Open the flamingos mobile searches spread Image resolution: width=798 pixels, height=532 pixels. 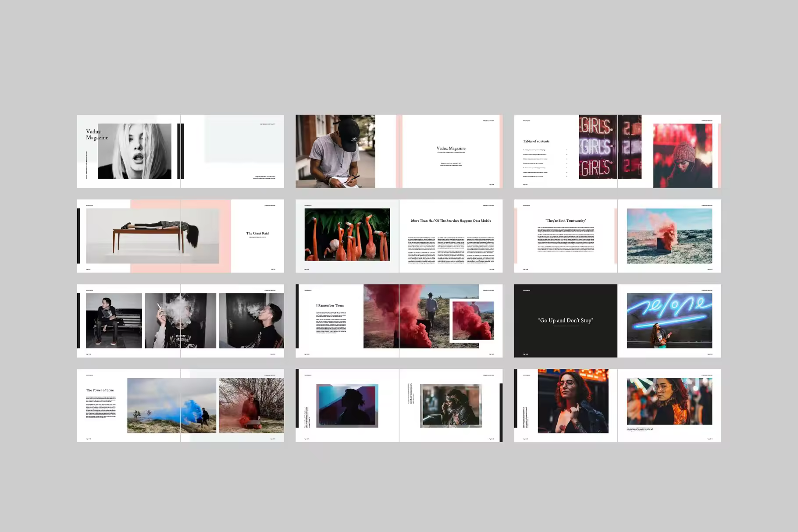399,236
